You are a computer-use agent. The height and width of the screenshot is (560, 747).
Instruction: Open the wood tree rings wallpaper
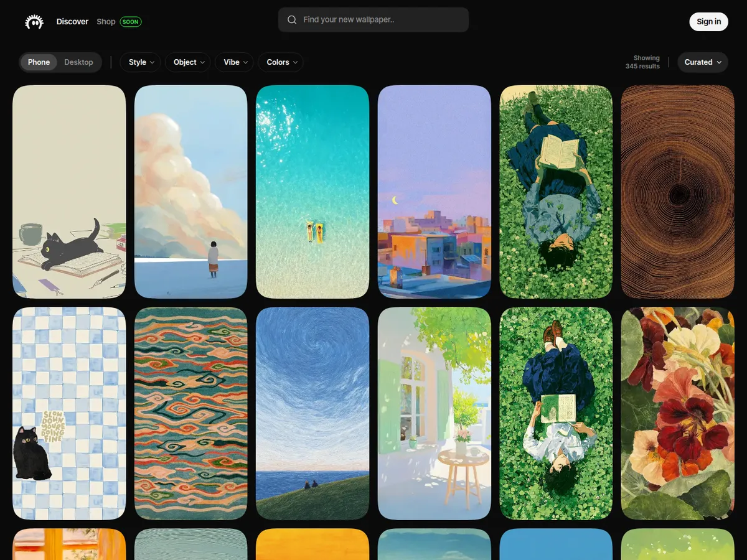click(x=678, y=192)
